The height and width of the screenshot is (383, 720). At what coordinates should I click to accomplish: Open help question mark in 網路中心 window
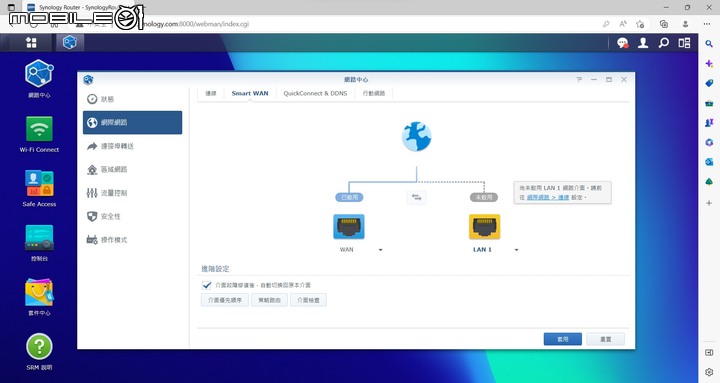pyautogui.click(x=579, y=79)
